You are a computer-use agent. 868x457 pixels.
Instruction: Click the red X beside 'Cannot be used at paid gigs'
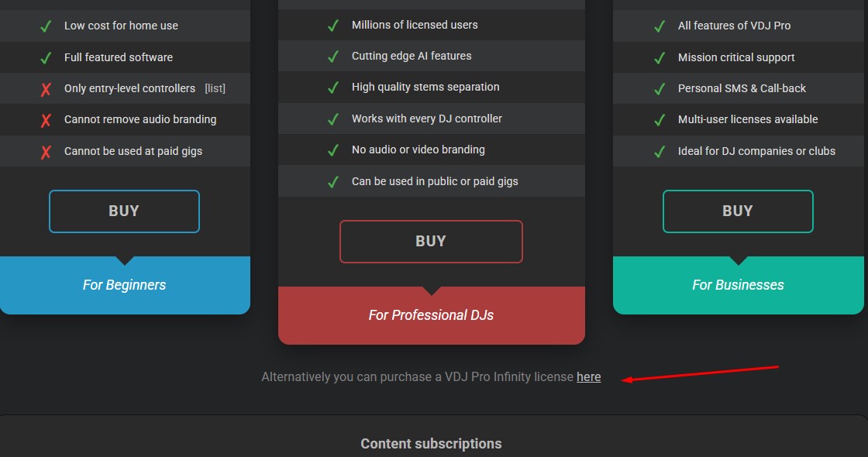[46, 152]
